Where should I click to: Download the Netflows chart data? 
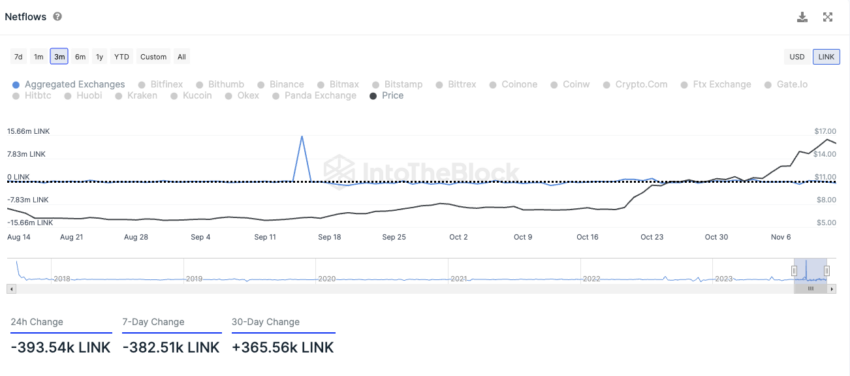coord(802,17)
